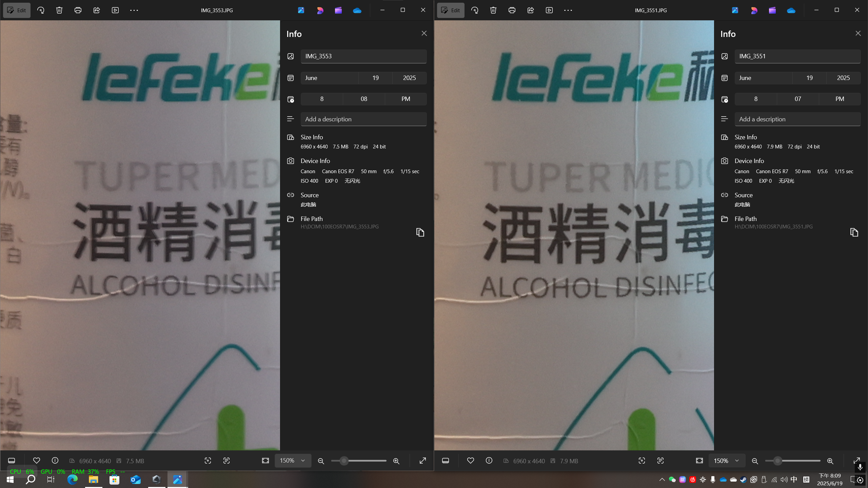Screen dimensions: 868x488
Task: Print IMG_3553 with printer icon
Action: pyautogui.click(x=78, y=10)
